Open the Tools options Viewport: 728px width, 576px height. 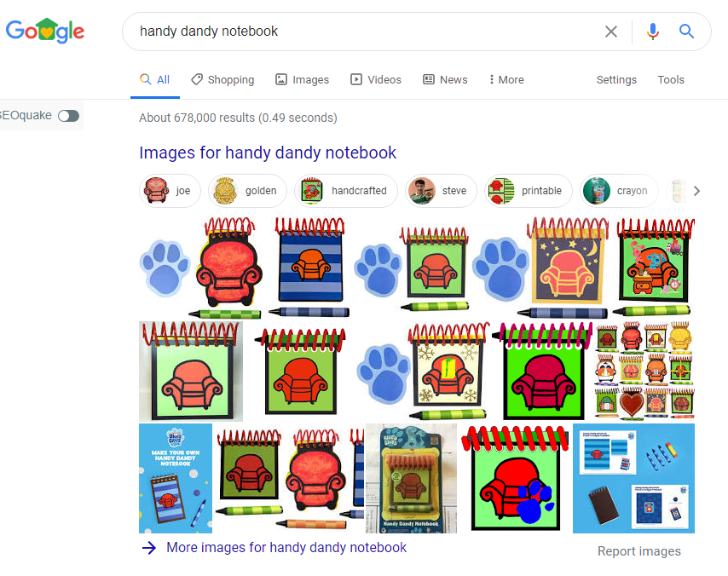(x=671, y=80)
